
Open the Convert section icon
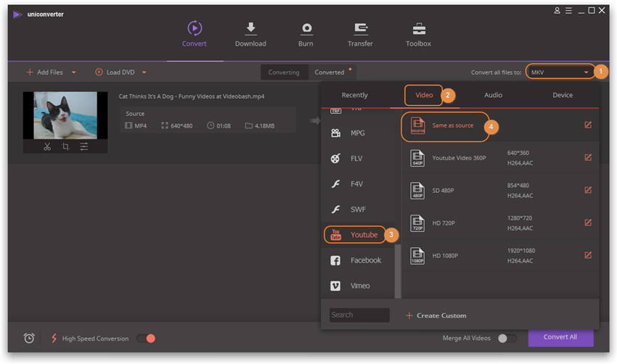click(195, 28)
